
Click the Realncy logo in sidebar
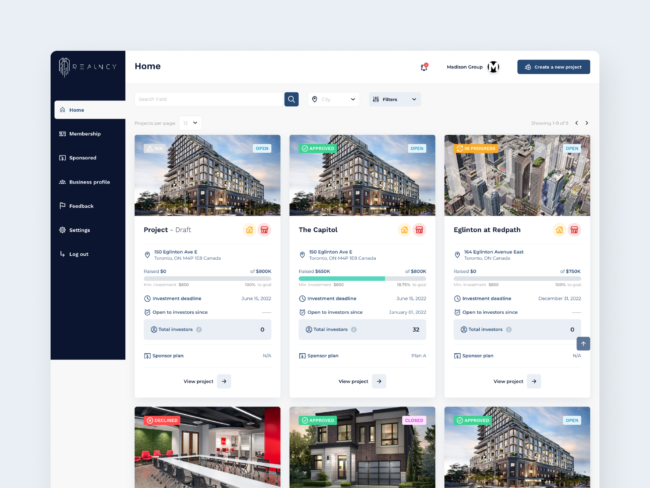coord(87,67)
